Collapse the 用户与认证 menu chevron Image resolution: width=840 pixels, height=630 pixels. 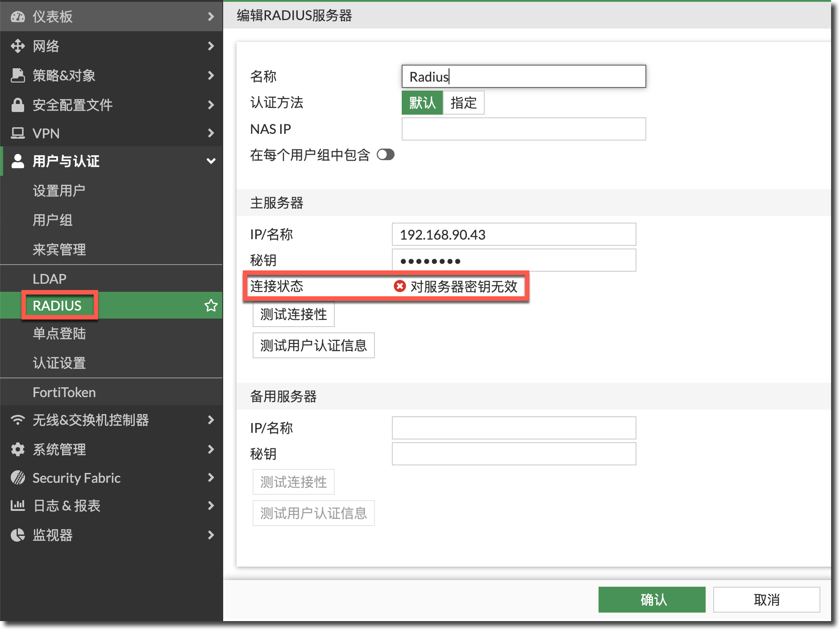click(211, 161)
